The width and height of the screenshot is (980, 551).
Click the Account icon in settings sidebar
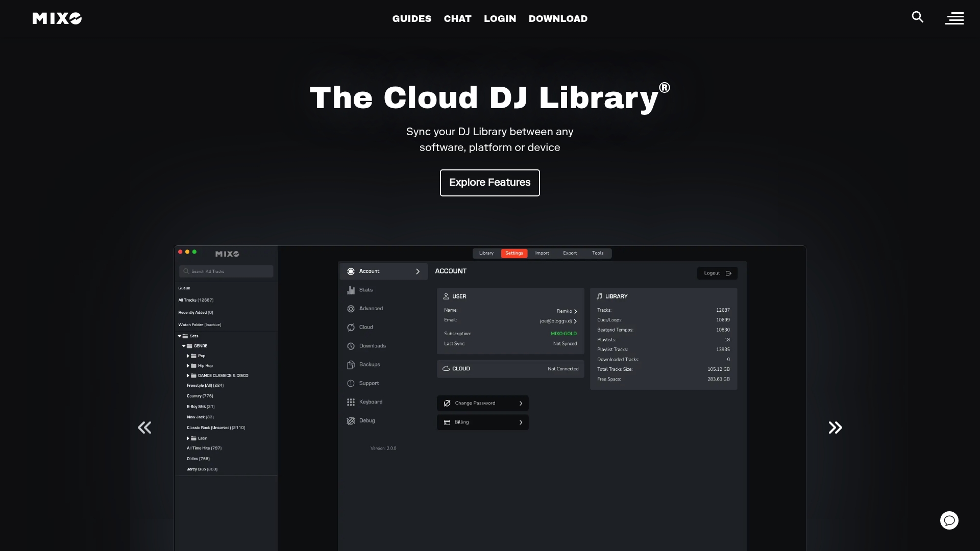(x=351, y=271)
